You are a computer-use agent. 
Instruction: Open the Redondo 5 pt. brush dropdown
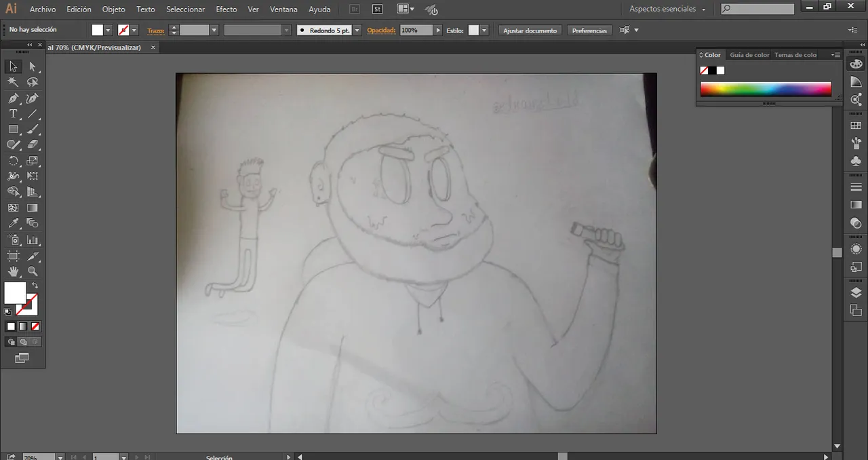point(357,30)
